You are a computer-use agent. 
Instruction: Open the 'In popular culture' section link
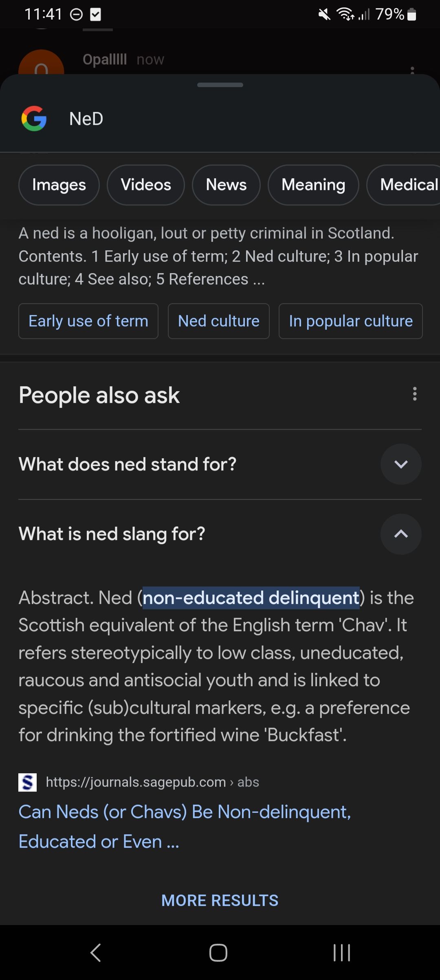(x=351, y=321)
